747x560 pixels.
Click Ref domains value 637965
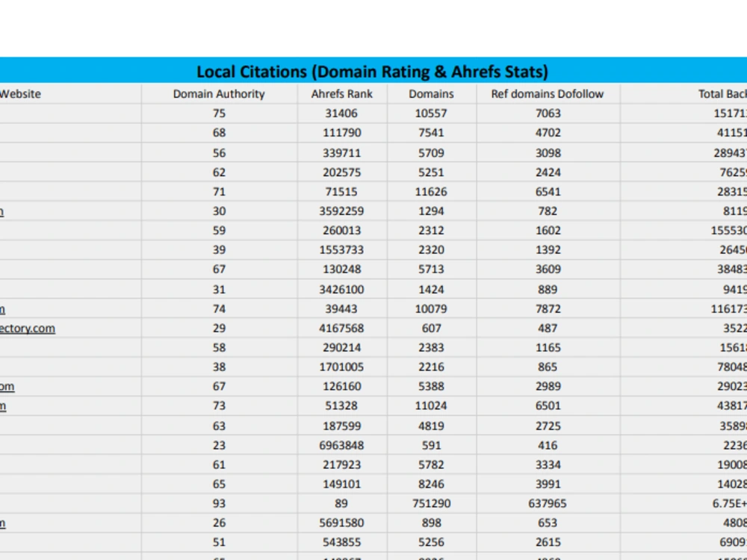click(x=548, y=503)
